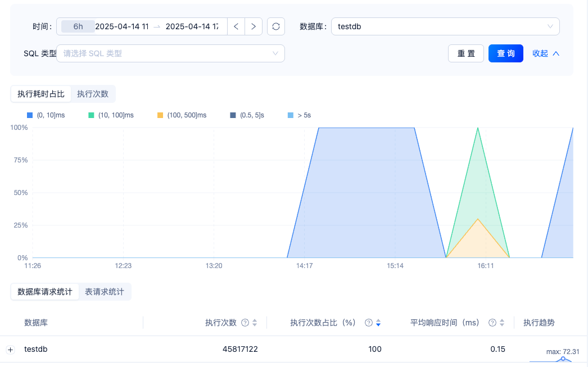Go to next time range arrow

[254, 26]
